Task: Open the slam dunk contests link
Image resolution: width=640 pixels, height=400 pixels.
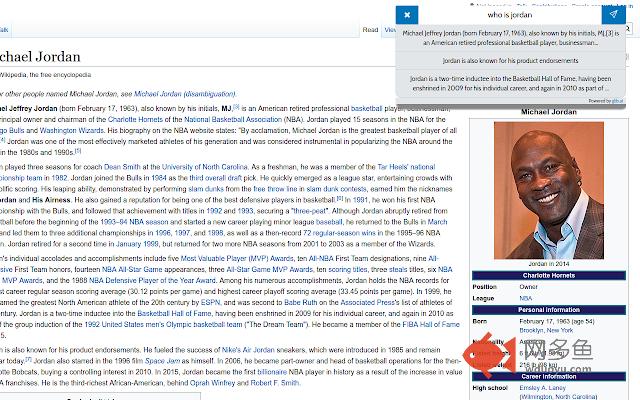Action: click(336, 189)
